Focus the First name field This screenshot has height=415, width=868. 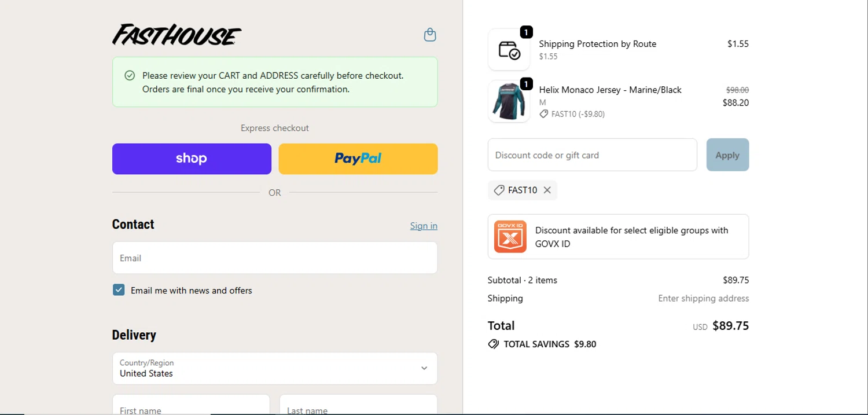click(191, 405)
